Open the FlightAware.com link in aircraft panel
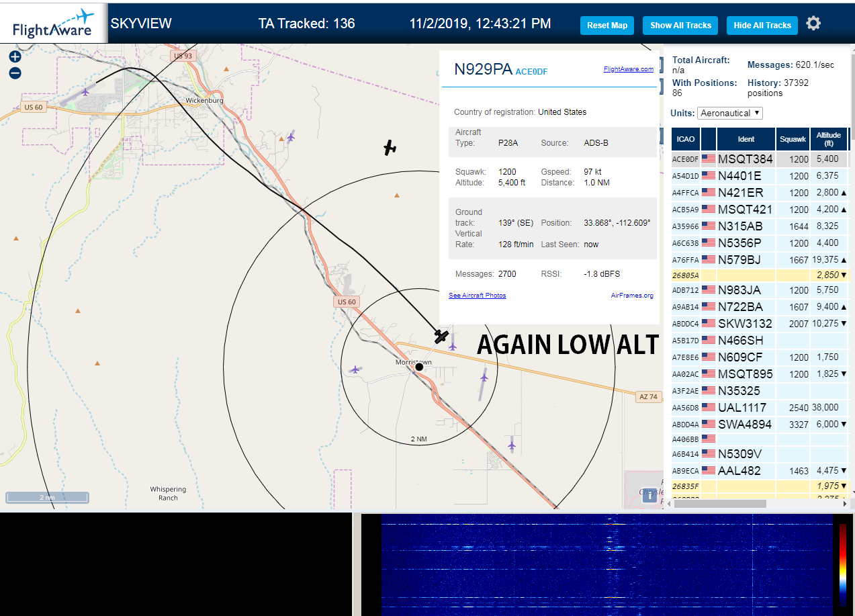The height and width of the screenshot is (616, 855). coord(629,69)
